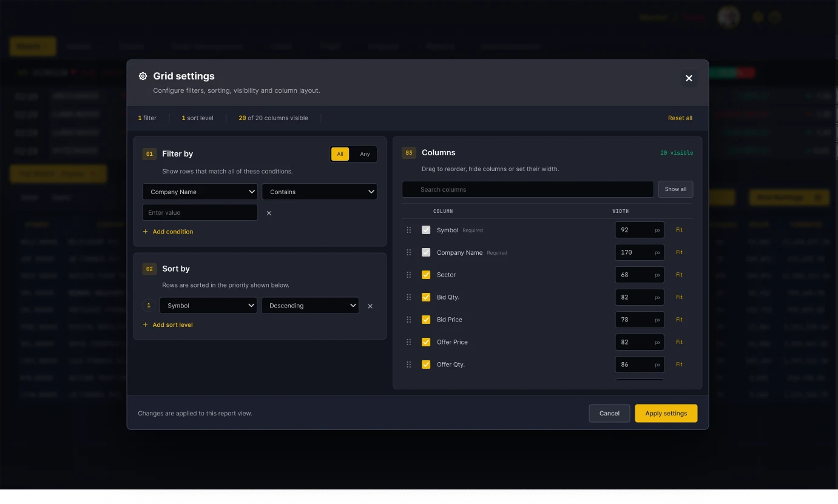Viewport: 838px width, 504px height.
Task: Click the drag handle for Bid Price column
Action: (x=409, y=320)
